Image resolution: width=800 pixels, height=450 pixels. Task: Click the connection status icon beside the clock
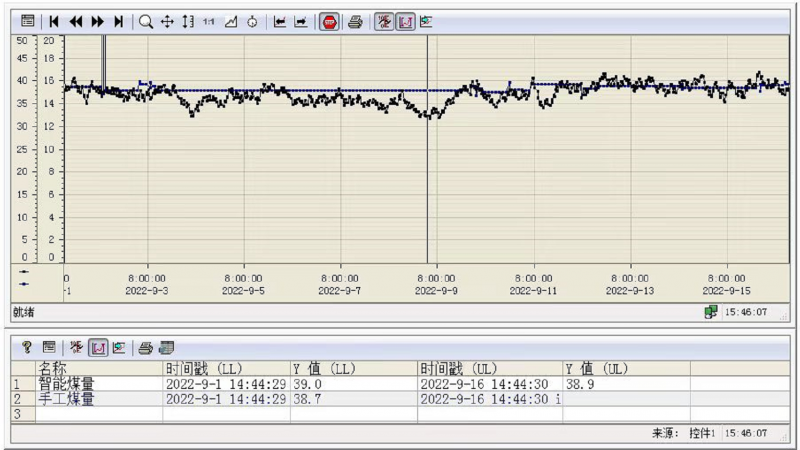[710, 312]
